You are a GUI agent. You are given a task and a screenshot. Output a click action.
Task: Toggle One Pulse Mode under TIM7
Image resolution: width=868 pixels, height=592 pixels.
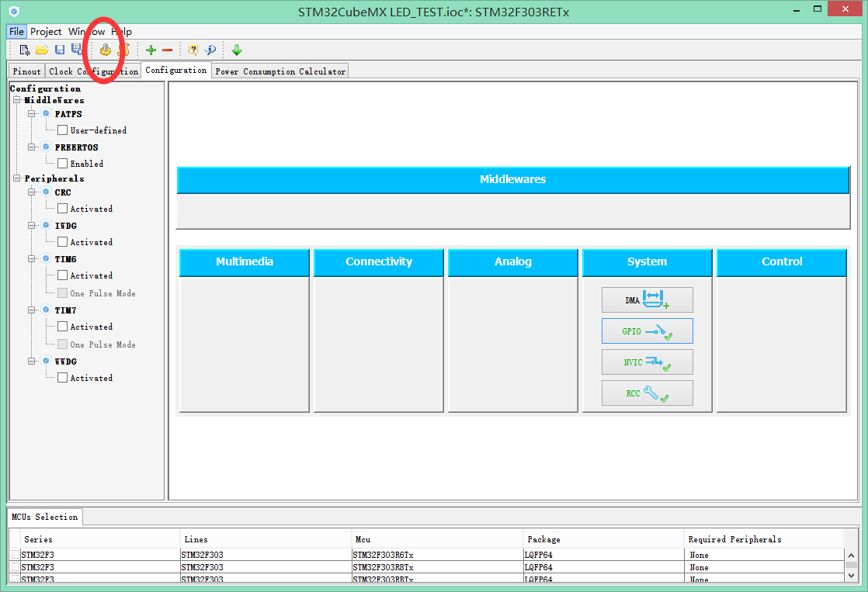(x=63, y=344)
